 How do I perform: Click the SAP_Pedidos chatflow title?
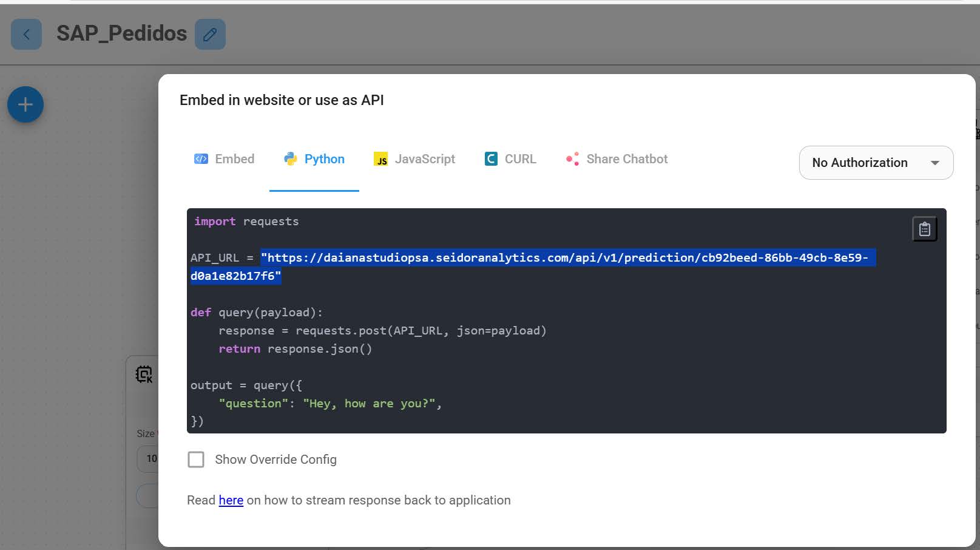(121, 33)
